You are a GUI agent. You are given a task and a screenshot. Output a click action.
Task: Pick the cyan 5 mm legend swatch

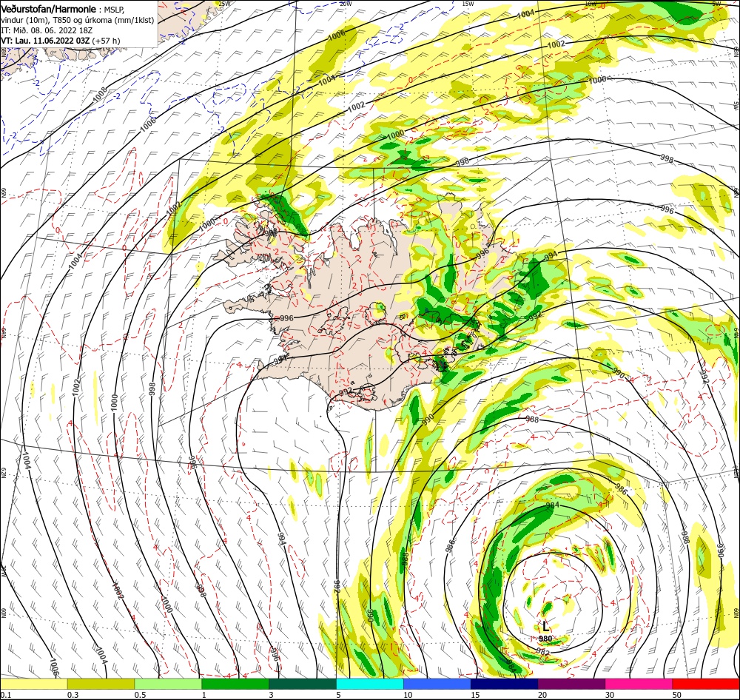pyautogui.click(x=369, y=684)
